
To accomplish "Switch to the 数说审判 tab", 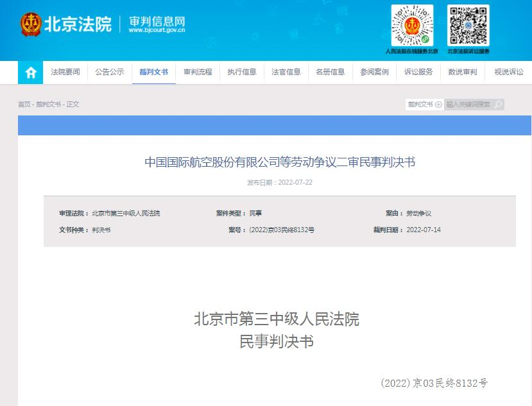I will coord(463,72).
